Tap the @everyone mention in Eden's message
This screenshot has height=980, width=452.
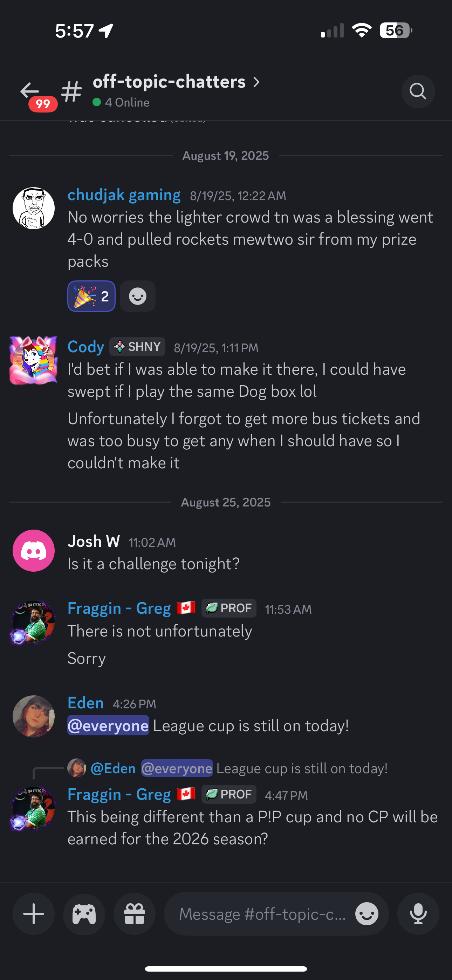(108, 726)
